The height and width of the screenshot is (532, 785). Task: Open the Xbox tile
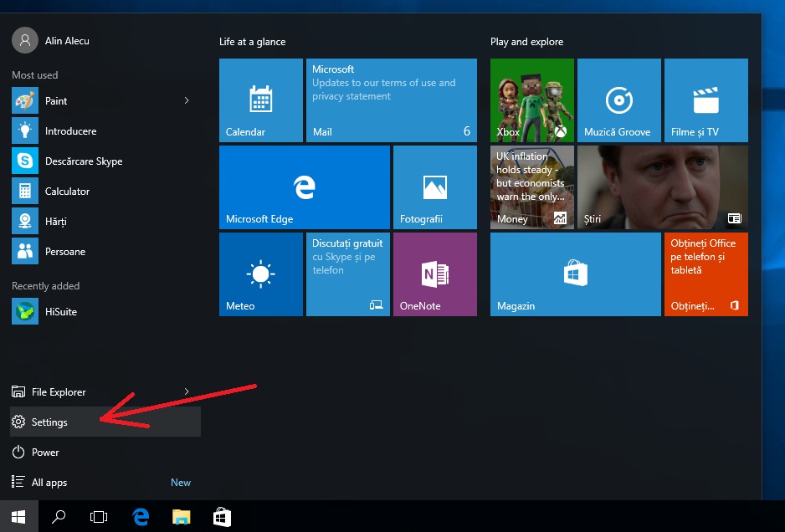click(x=532, y=100)
